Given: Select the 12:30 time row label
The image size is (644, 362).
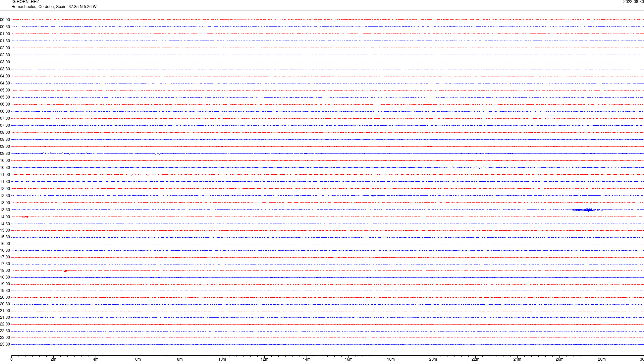Looking at the screenshot, I should click(x=5, y=196).
